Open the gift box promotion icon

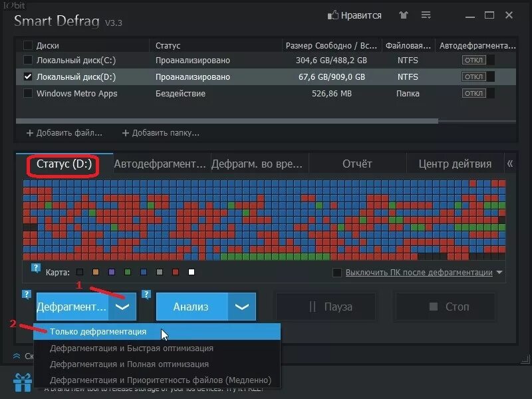(x=23, y=382)
